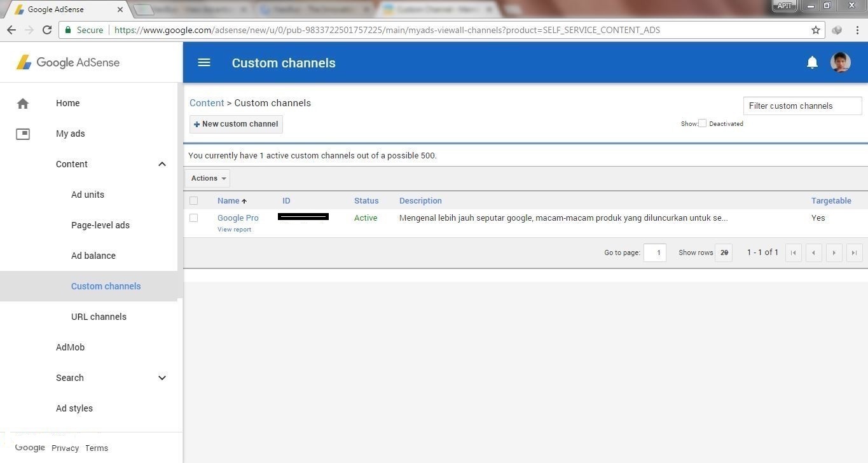View secure padlock site info

click(x=68, y=30)
